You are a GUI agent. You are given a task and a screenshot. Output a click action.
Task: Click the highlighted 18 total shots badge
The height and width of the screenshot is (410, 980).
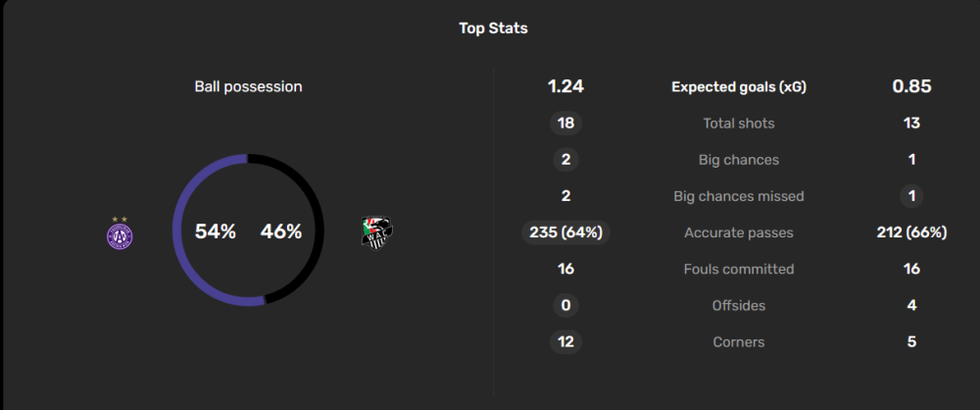pos(565,124)
